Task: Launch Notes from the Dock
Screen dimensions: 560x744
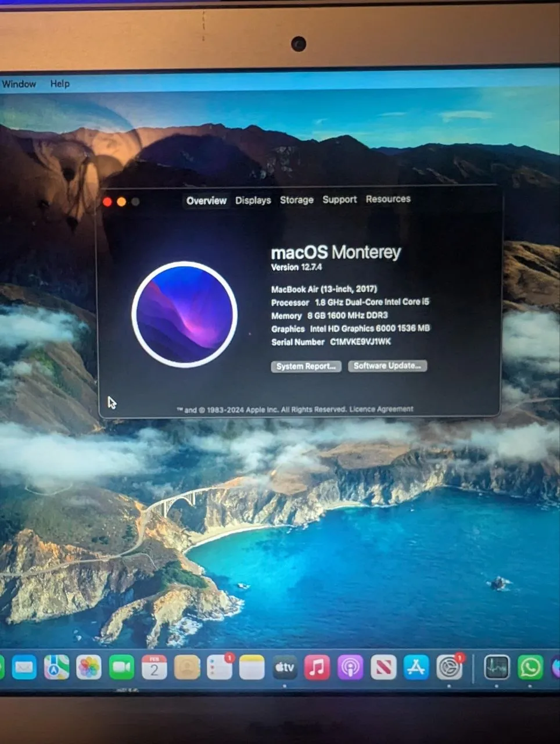Action: tap(252, 668)
